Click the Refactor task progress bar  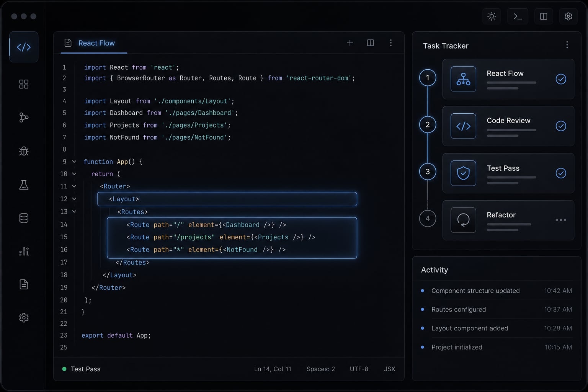509,224
